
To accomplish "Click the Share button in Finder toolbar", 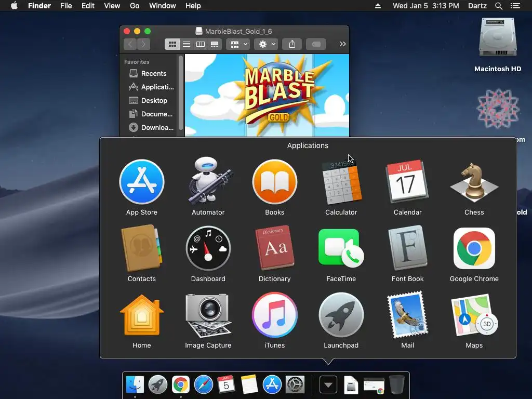I will (292, 44).
